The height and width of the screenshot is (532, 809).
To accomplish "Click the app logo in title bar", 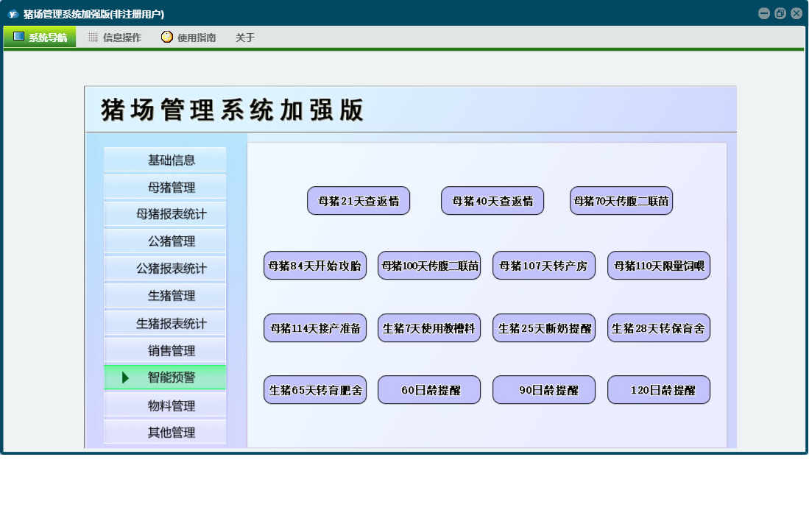I will pos(13,14).
